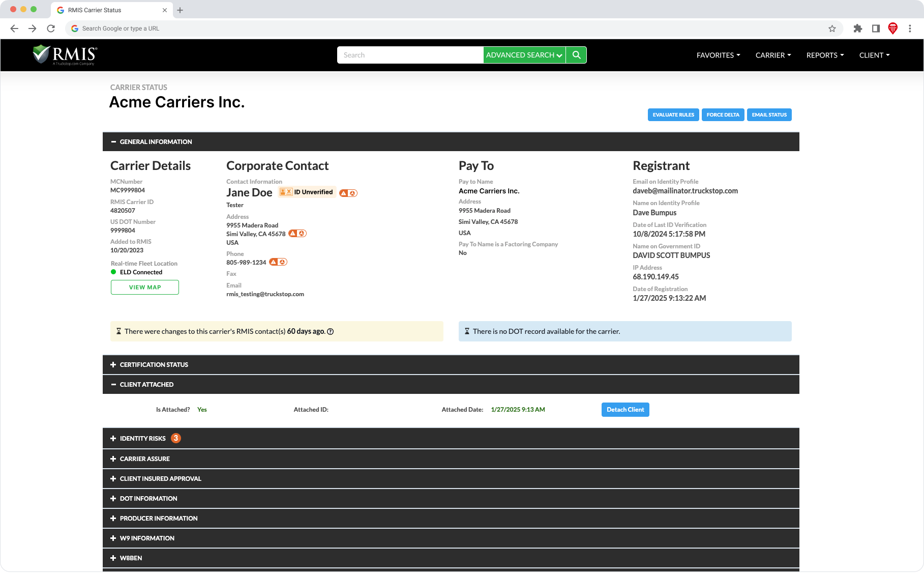924x573 pixels.
Task: Reload the page using the refresh icon
Action: pos(51,28)
